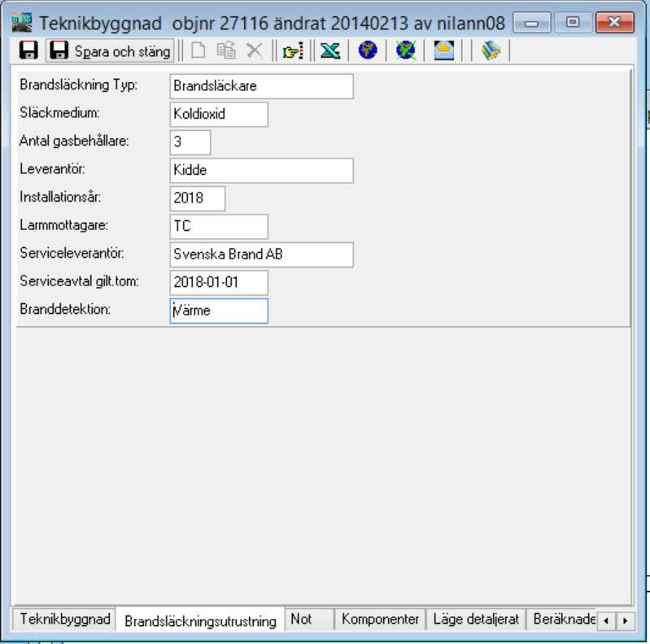Restore the Teknikbyggnad window size

click(x=573, y=23)
